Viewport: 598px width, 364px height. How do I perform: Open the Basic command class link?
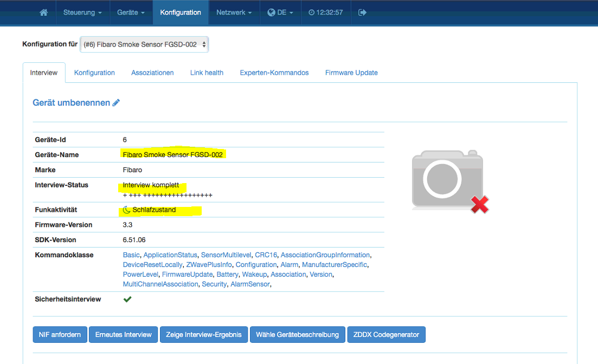[131, 255]
